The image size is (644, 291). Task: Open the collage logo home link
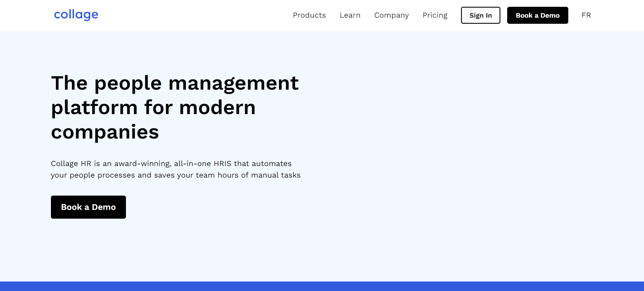(76, 15)
